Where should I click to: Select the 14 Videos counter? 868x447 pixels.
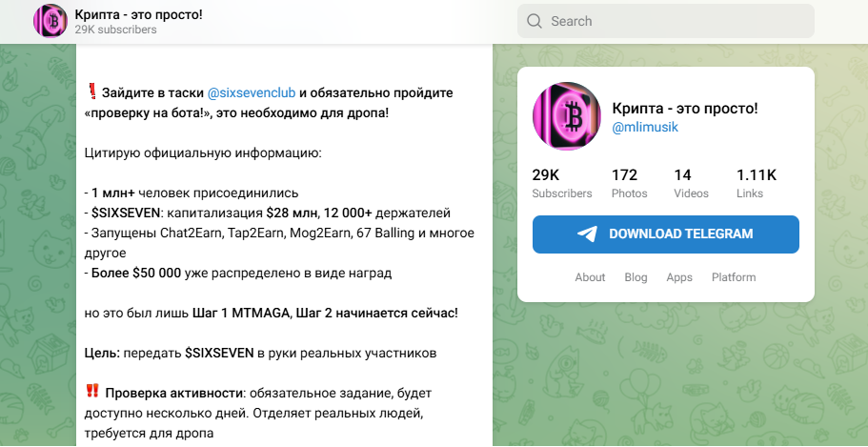point(691,184)
